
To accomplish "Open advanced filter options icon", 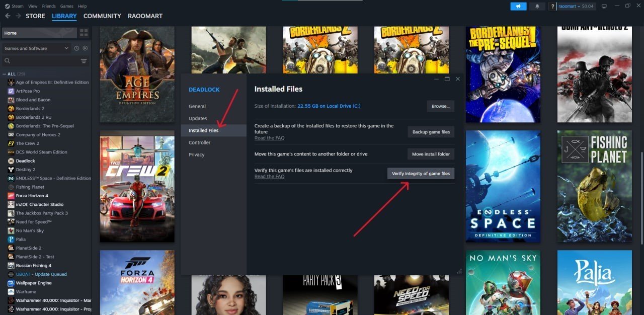I will tap(84, 61).
